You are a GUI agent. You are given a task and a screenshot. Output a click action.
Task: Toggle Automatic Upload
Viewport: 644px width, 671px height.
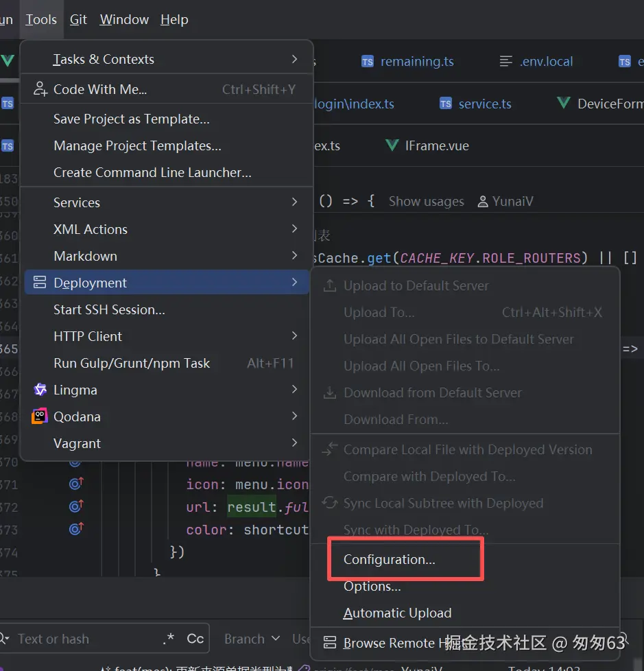tap(465, 613)
